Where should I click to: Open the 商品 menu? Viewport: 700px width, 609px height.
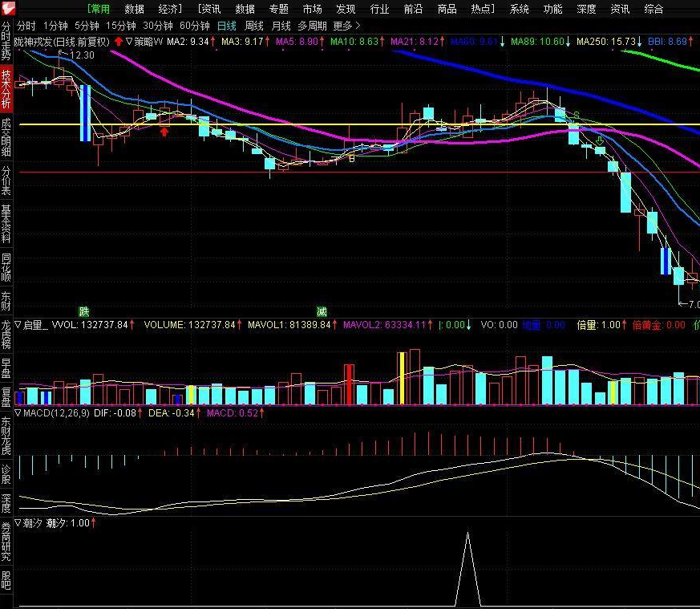pos(447,9)
